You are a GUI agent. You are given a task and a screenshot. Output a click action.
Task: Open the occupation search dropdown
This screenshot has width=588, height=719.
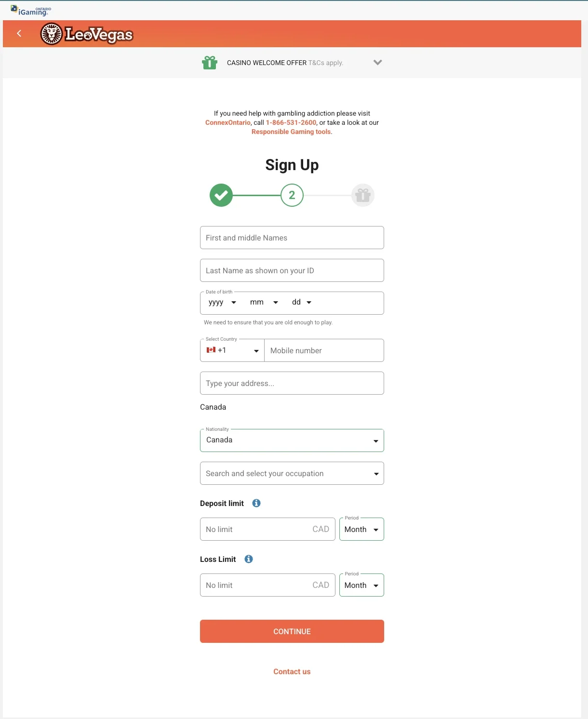pos(292,473)
